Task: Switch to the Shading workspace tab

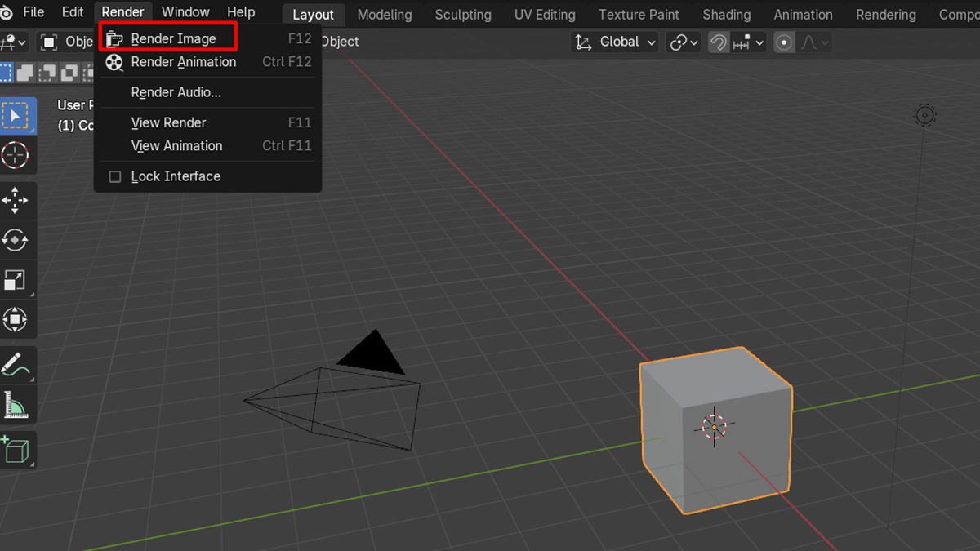Action: [727, 15]
